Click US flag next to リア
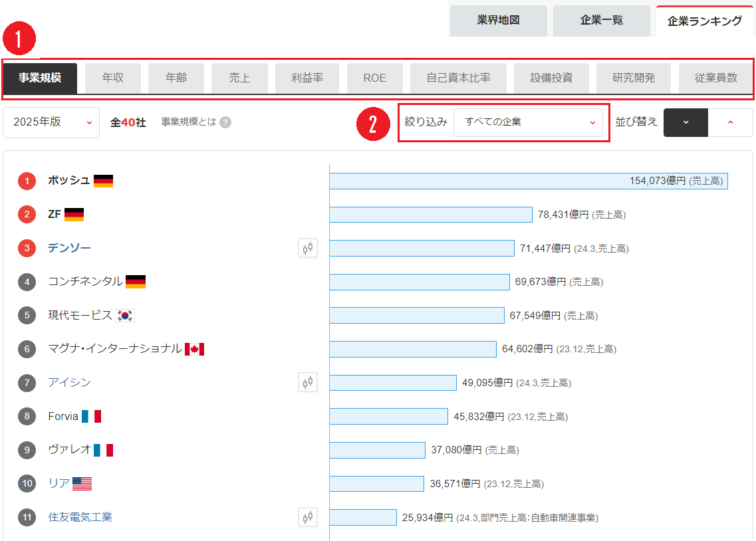The height and width of the screenshot is (541, 756). (82, 484)
